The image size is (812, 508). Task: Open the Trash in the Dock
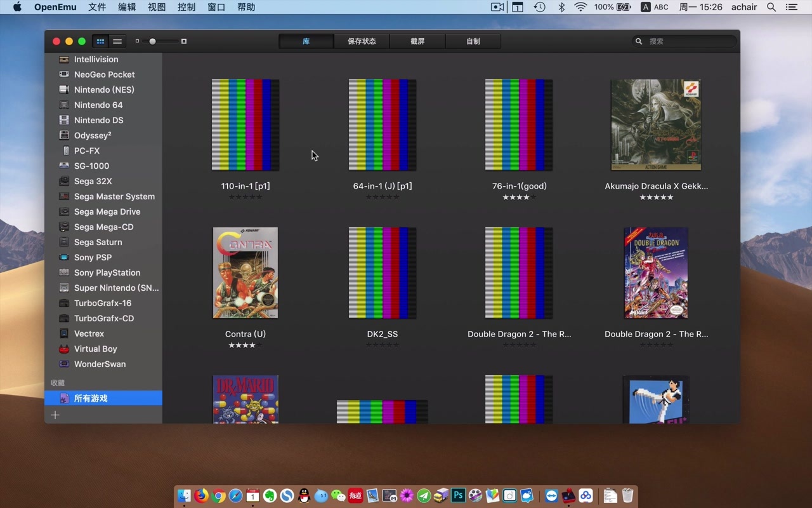tap(627, 495)
